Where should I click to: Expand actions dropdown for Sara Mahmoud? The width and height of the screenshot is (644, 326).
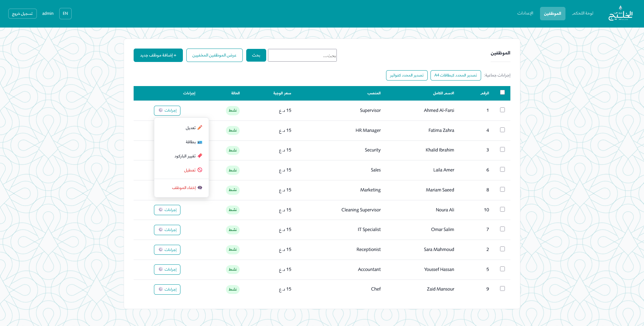(167, 250)
